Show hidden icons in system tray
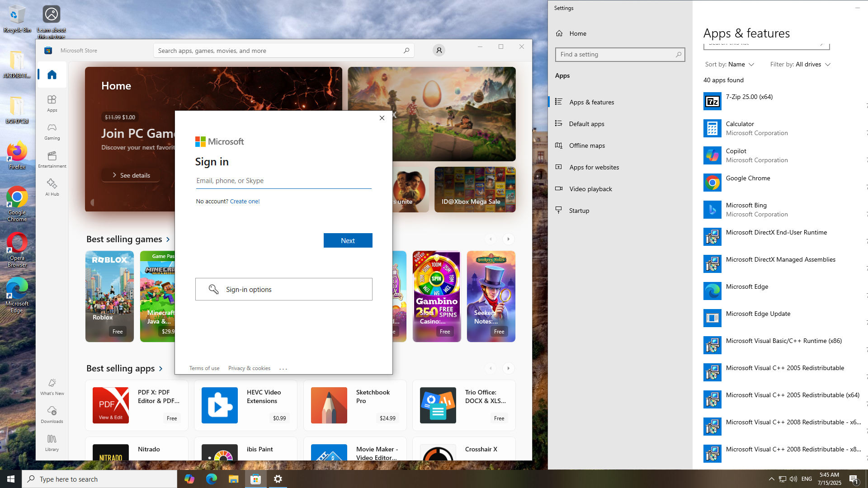The image size is (868, 488). 771,479
